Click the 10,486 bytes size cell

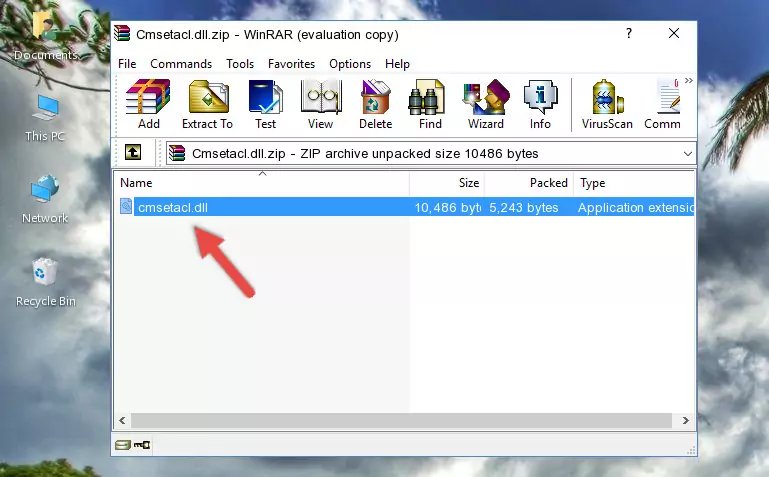(448, 207)
